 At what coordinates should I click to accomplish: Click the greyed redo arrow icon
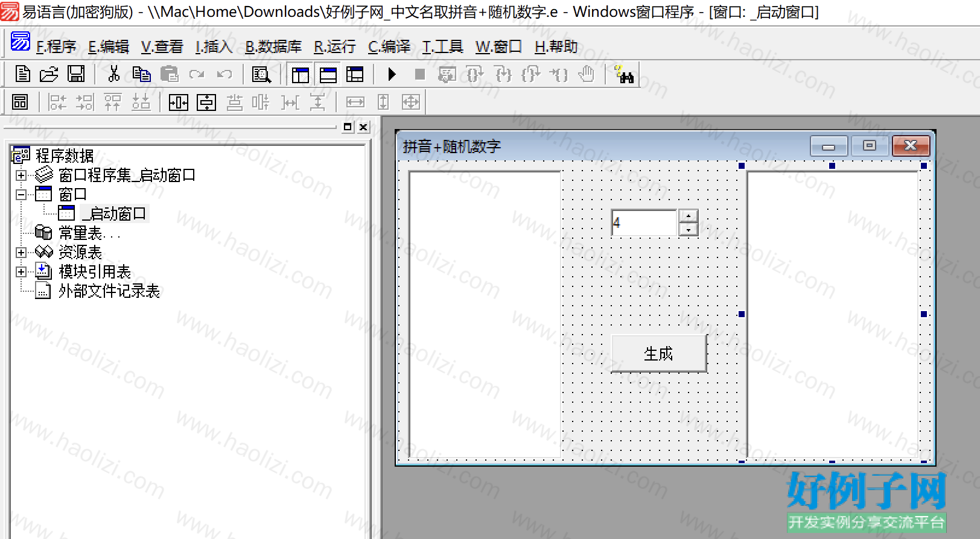pyautogui.click(x=197, y=74)
